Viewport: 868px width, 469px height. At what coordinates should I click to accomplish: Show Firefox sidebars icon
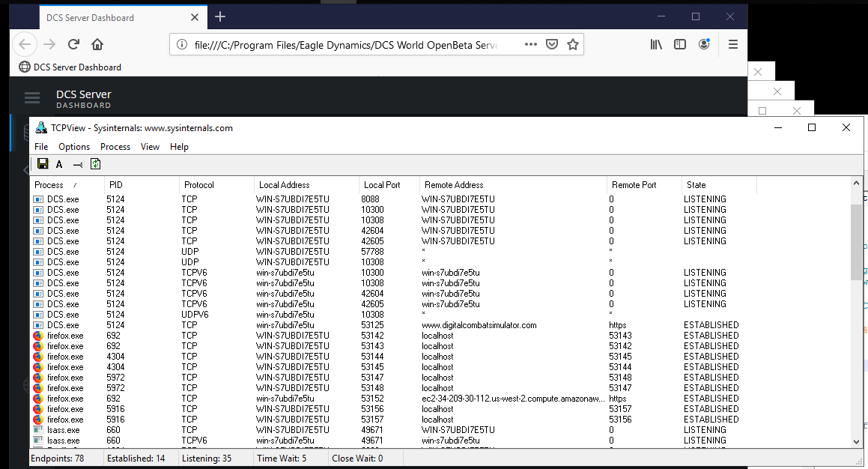(680, 44)
